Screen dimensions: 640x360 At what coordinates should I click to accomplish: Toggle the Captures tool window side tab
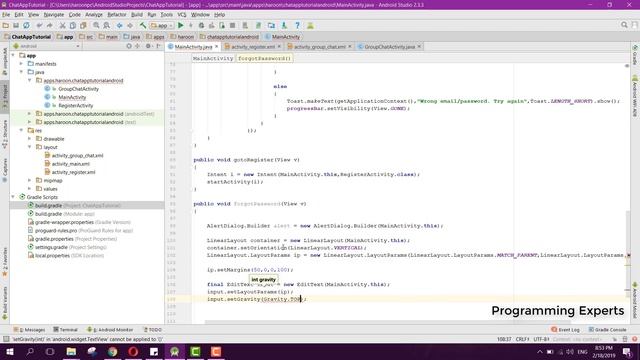point(5,171)
